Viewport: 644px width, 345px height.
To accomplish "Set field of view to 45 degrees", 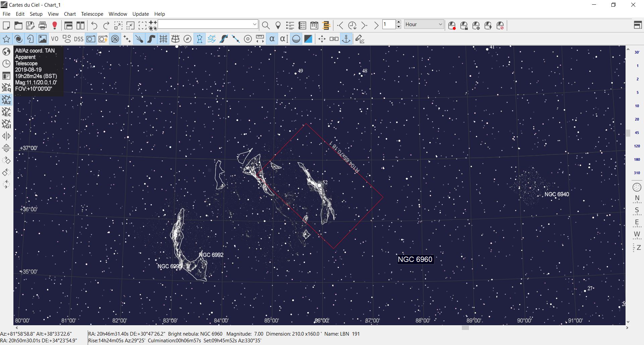I will (x=637, y=133).
